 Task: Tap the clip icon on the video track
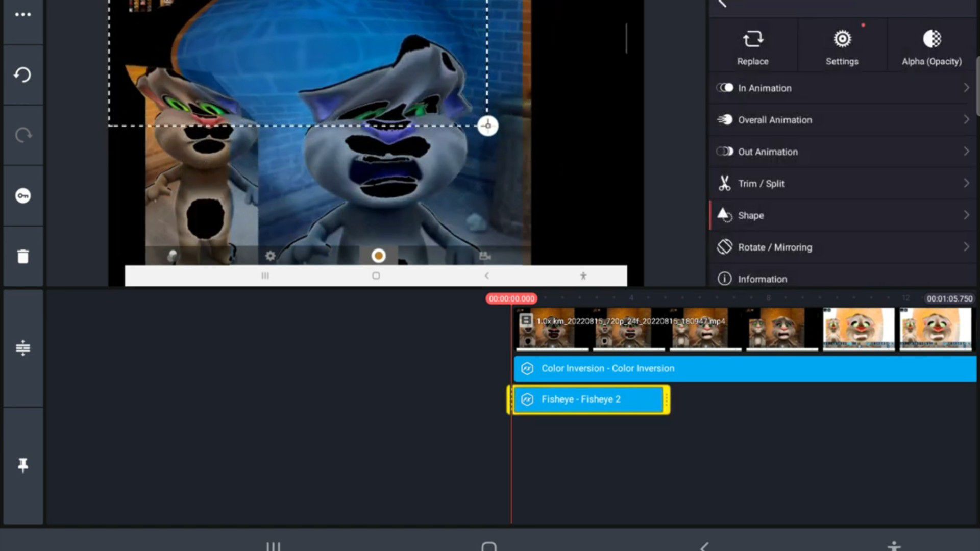tap(526, 320)
